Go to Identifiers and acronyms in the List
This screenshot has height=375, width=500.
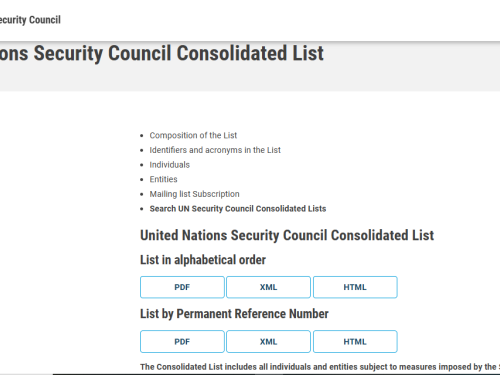click(x=215, y=150)
